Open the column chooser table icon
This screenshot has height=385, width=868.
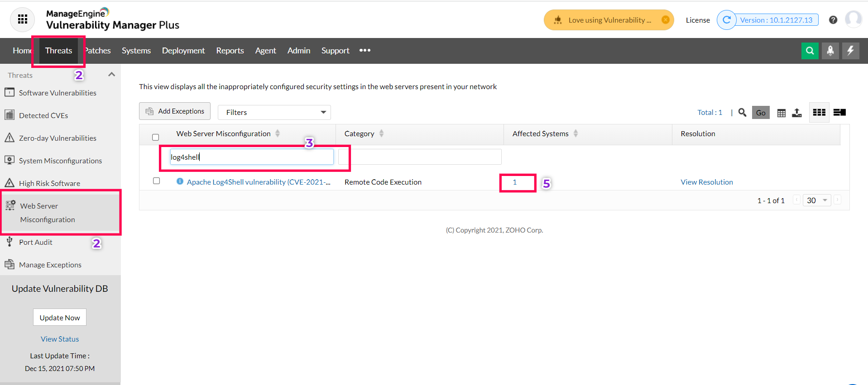click(x=782, y=113)
